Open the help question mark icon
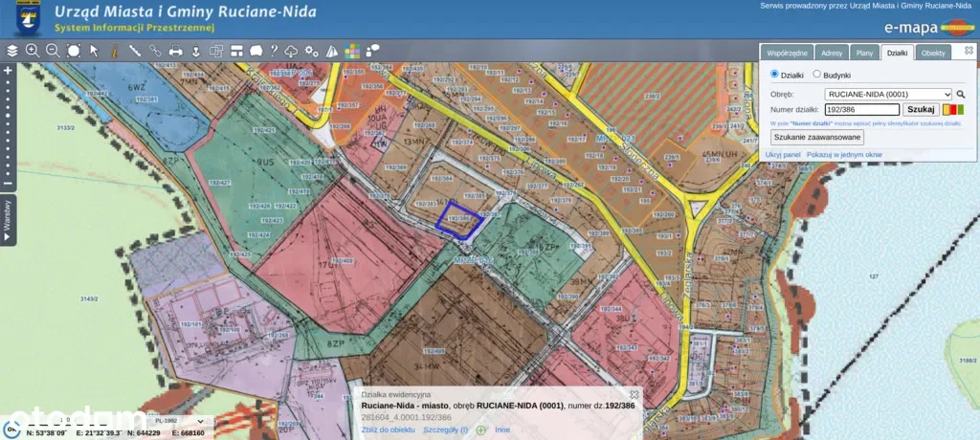Image resolution: width=980 pixels, height=440 pixels. 273,50
